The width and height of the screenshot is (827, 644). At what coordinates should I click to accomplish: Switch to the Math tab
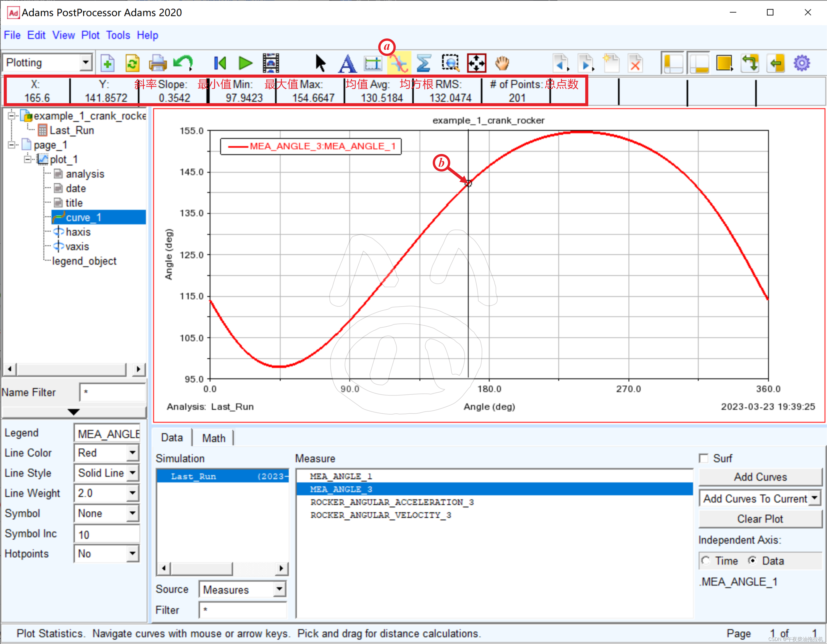(x=214, y=438)
